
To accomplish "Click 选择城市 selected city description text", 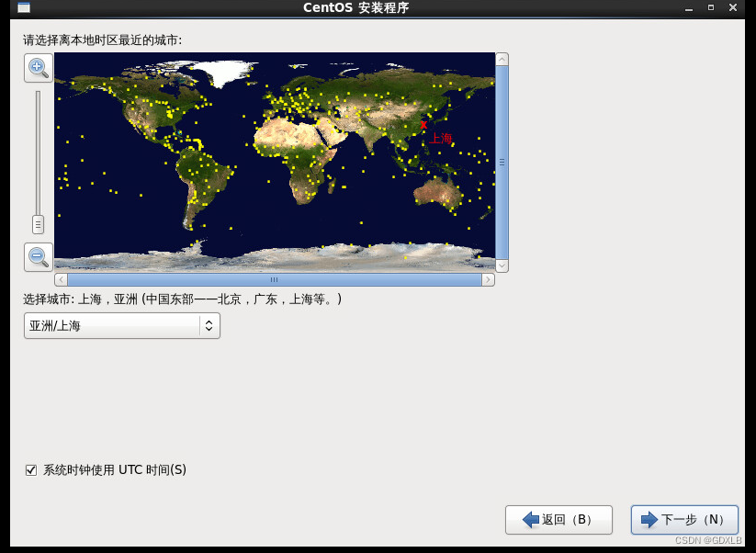I will click(183, 299).
